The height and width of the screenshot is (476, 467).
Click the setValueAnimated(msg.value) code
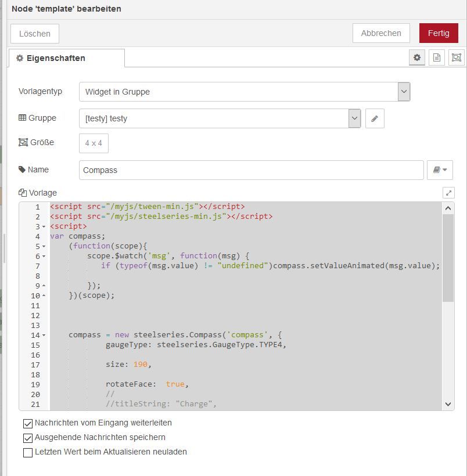click(356, 266)
